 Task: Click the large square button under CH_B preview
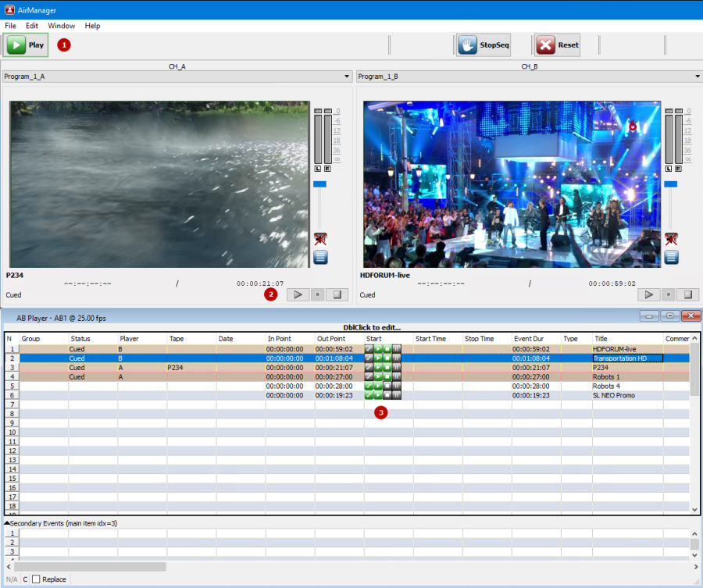(x=688, y=294)
